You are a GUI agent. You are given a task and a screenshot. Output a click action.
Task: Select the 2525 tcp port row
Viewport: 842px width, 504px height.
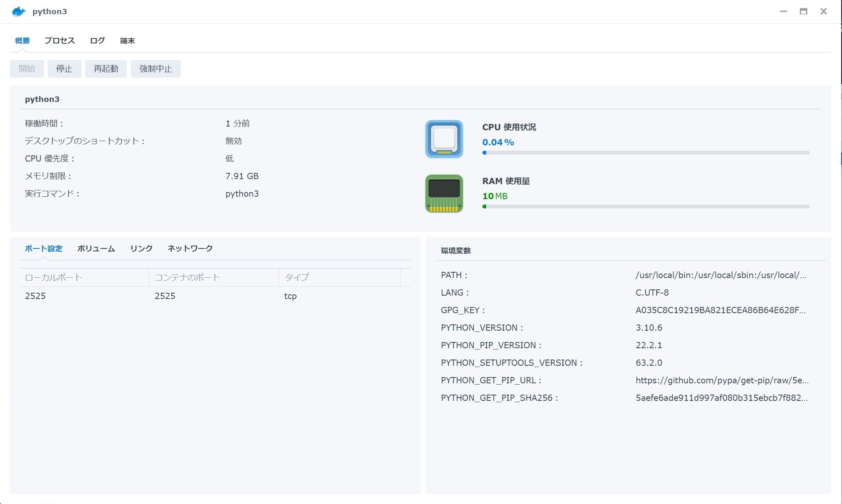[x=215, y=296]
